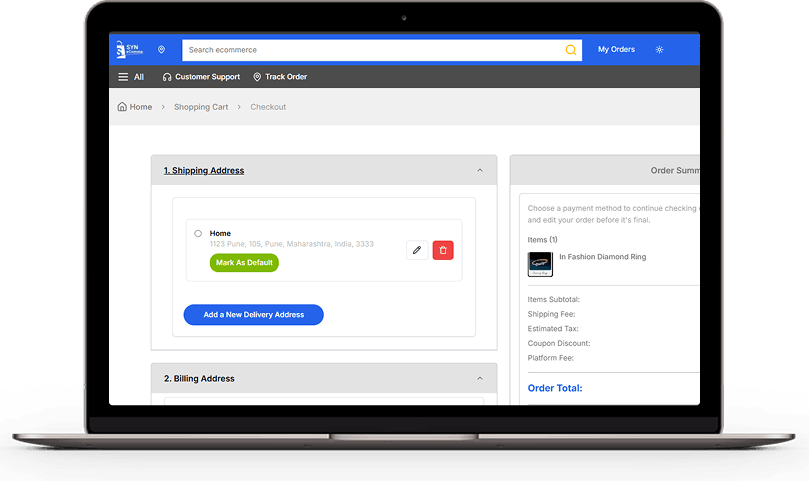The width and height of the screenshot is (810, 482).
Task: Click the Customer Support headset icon
Action: click(167, 77)
